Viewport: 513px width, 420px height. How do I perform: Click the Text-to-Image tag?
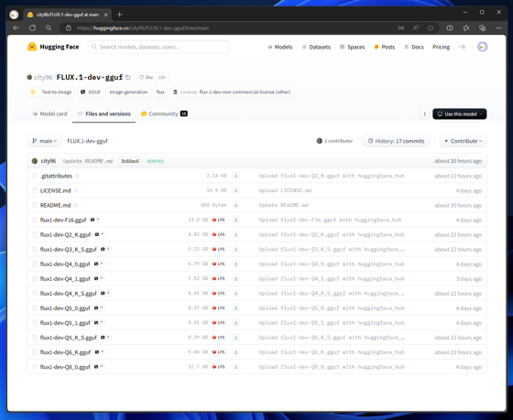point(51,92)
